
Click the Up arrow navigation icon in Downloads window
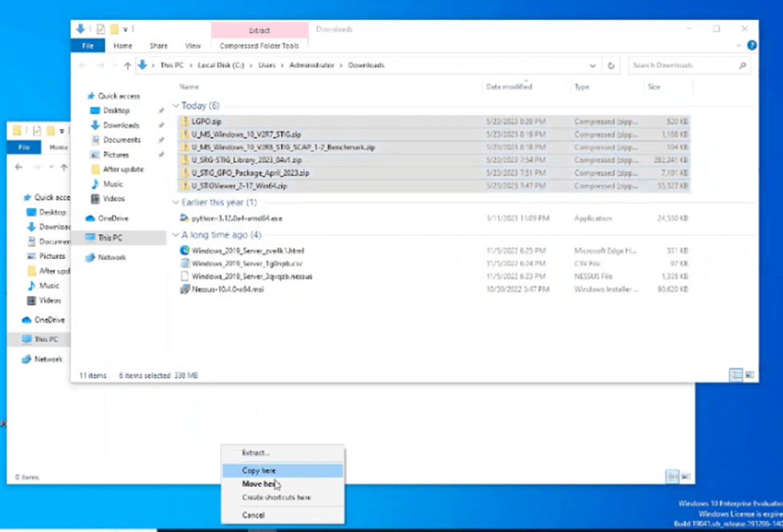[x=127, y=65]
